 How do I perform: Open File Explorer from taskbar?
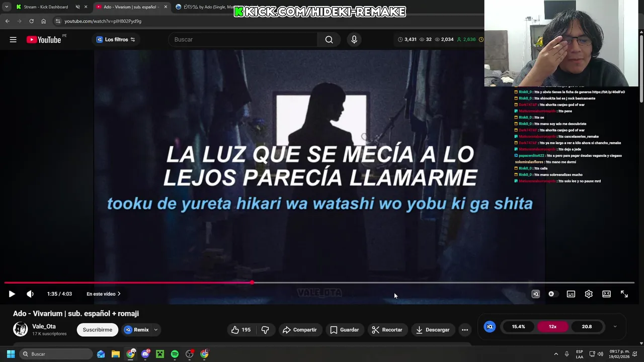[116, 354]
